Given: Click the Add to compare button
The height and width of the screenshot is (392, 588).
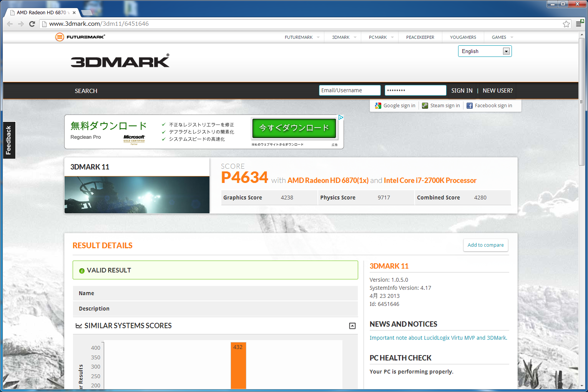Looking at the screenshot, I should point(486,245).
